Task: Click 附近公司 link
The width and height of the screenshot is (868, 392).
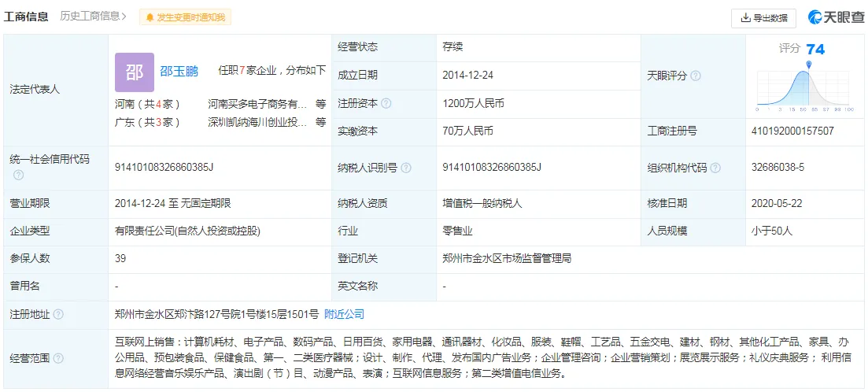Action: [345, 315]
